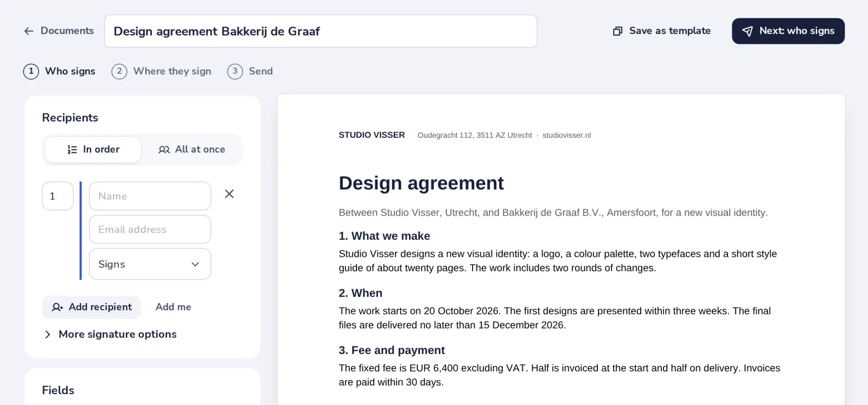Click the '2. When' heading
This screenshot has height=405, width=868.
coord(360,293)
